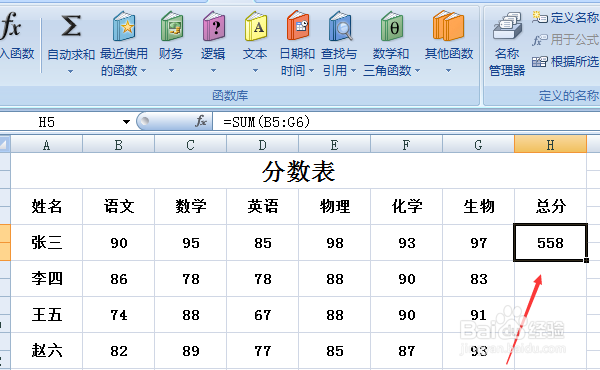This screenshot has height=370, width=600.
Task: Click the 英语 header cell
Action: [x=262, y=206]
